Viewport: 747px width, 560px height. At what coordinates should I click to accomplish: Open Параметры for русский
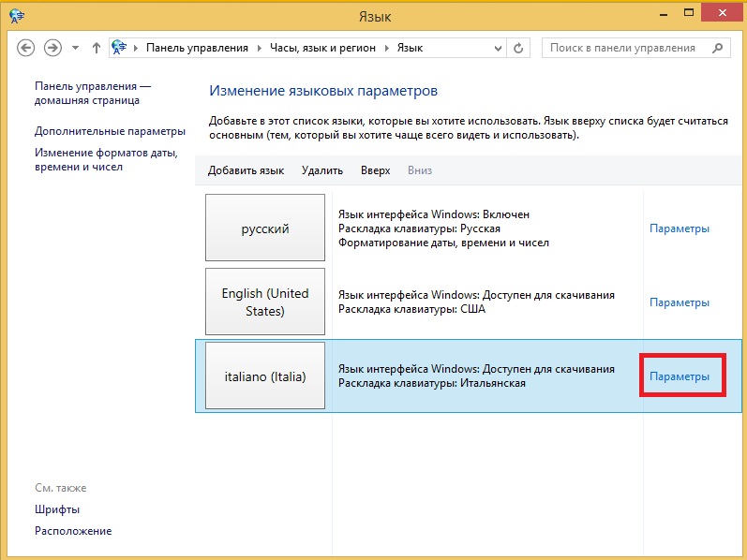(680, 228)
